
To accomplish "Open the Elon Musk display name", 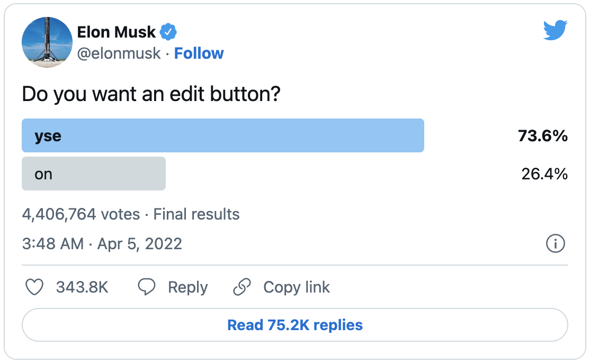I will [117, 32].
